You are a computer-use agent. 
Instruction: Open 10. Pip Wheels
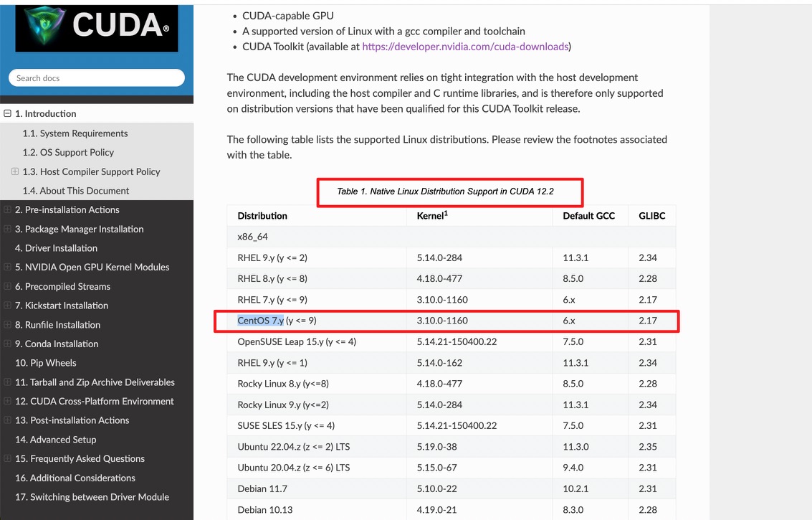[x=46, y=363]
